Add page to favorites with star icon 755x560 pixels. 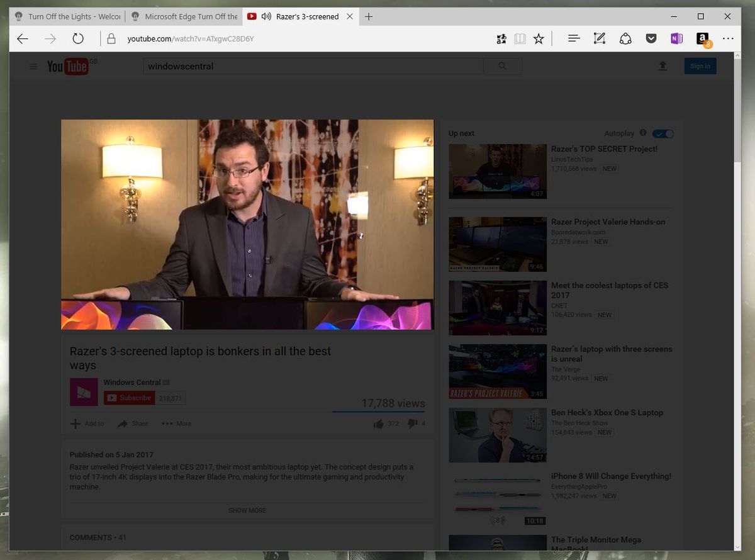pyautogui.click(x=539, y=38)
